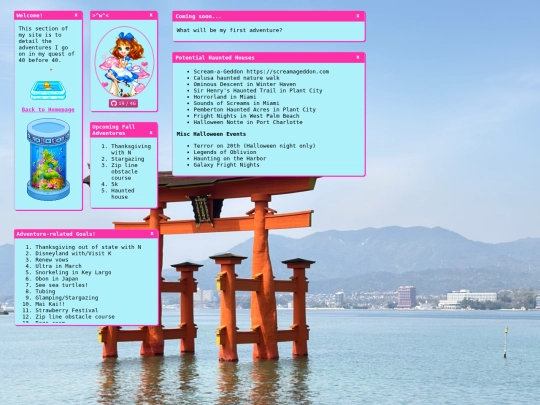Click 'Thanksgiving out of state with N' goal
Screen dimensions: 540x405
pos(88,247)
